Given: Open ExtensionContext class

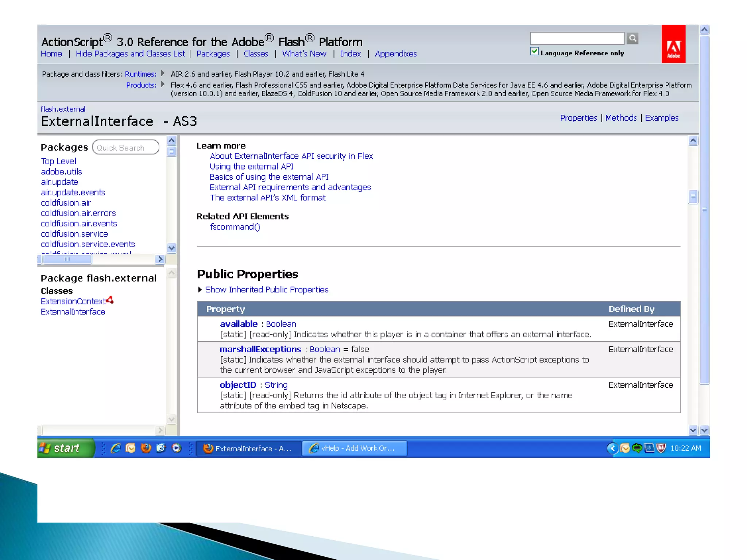Looking at the screenshot, I should pyautogui.click(x=73, y=301).
